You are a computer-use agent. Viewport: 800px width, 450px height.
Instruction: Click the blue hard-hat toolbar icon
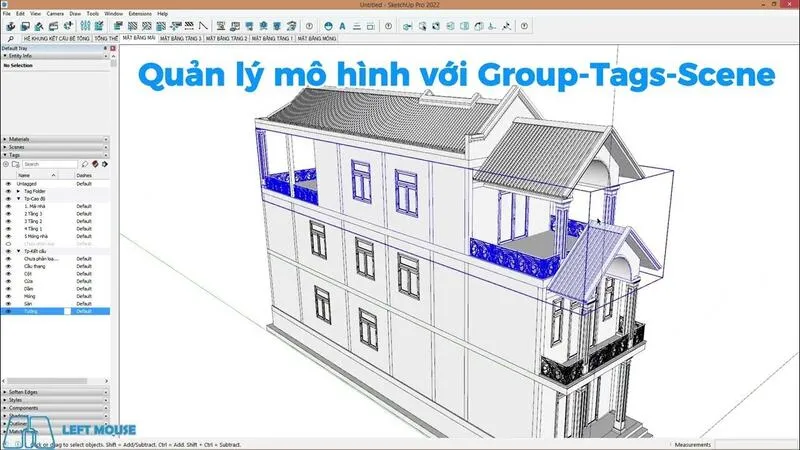click(x=329, y=26)
